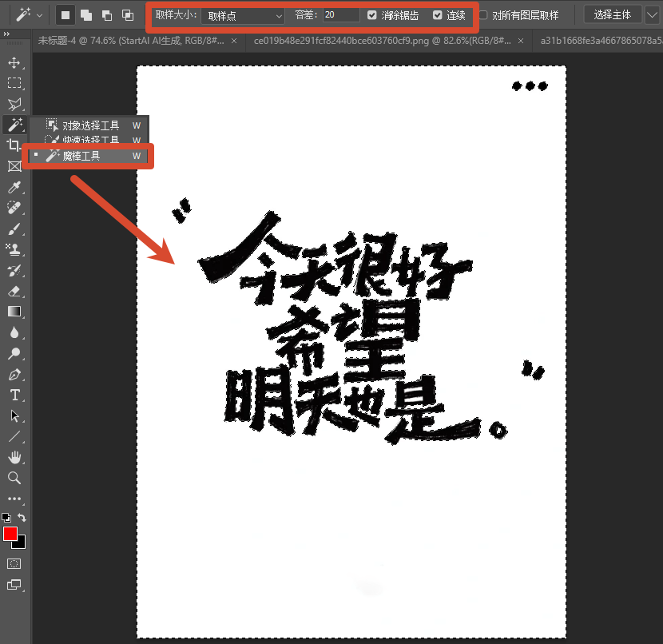Click the 选择主体 button
The image size is (663, 644).
pyautogui.click(x=612, y=15)
